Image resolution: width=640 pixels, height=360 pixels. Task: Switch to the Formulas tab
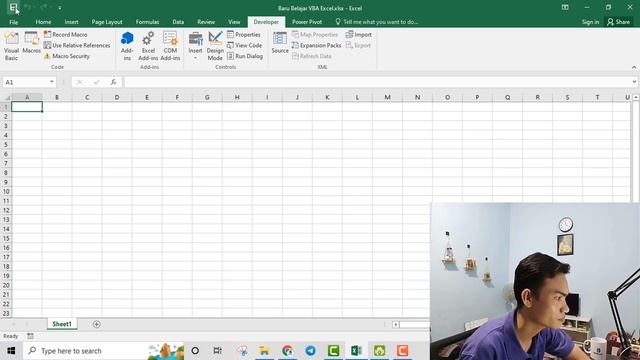(x=147, y=22)
